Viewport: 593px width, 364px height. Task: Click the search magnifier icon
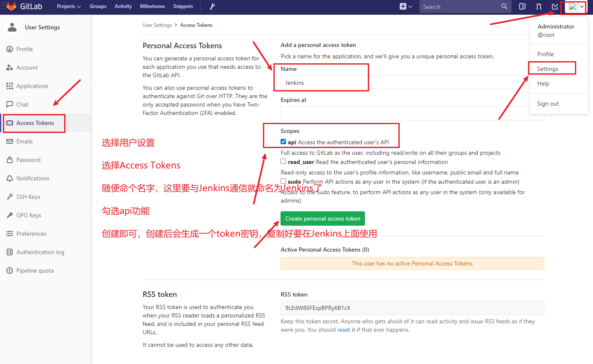(504, 6)
